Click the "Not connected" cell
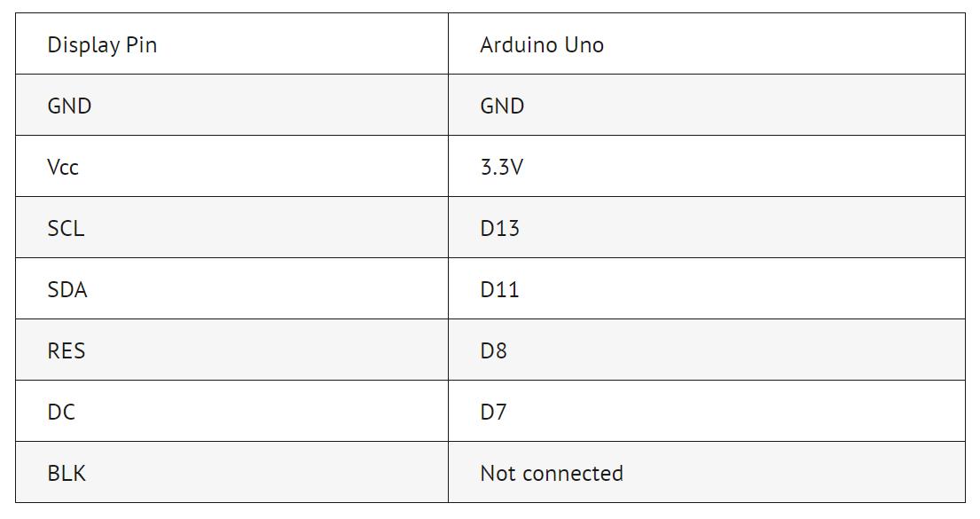Viewport: 980px width, 519px height. click(x=707, y=473)
